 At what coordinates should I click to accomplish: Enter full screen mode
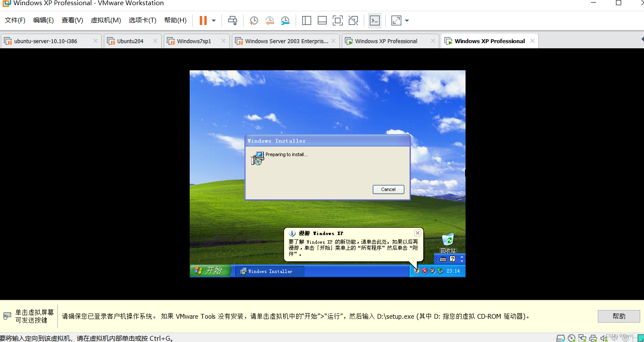338,20
